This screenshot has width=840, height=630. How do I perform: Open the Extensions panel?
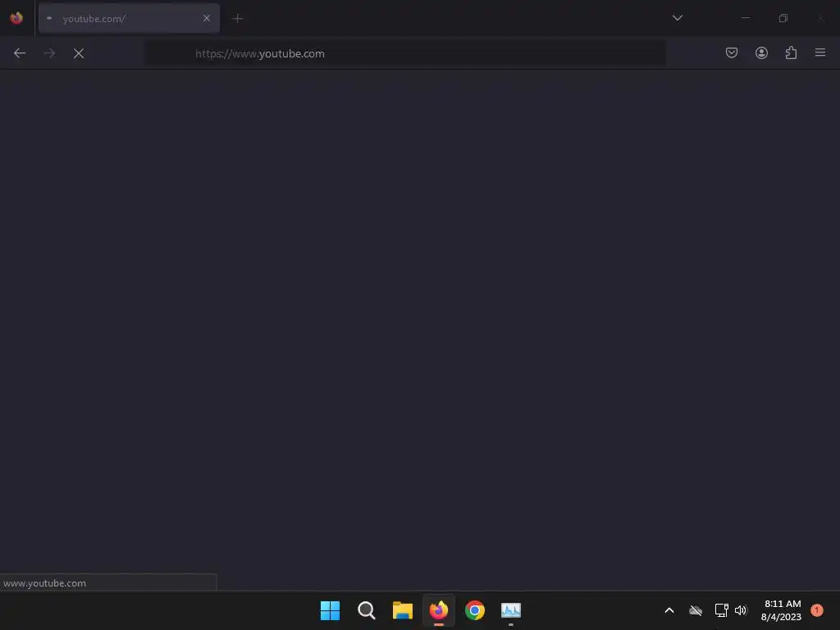tap(791, 52)
